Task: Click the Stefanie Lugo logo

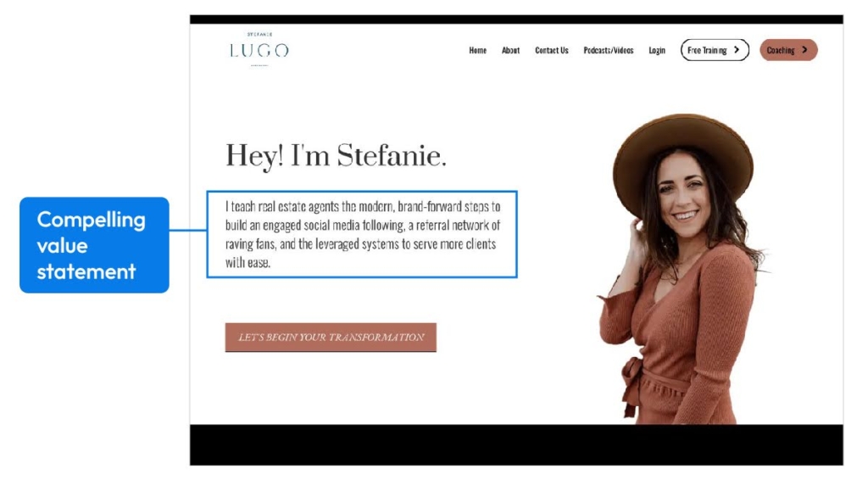Action: [259, 50]
